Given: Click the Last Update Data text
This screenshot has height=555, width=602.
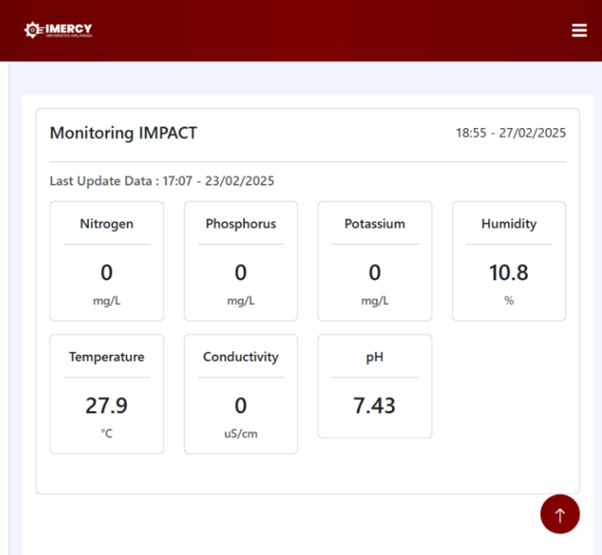Looking at the screenshot, I should (x=162, y=181).
